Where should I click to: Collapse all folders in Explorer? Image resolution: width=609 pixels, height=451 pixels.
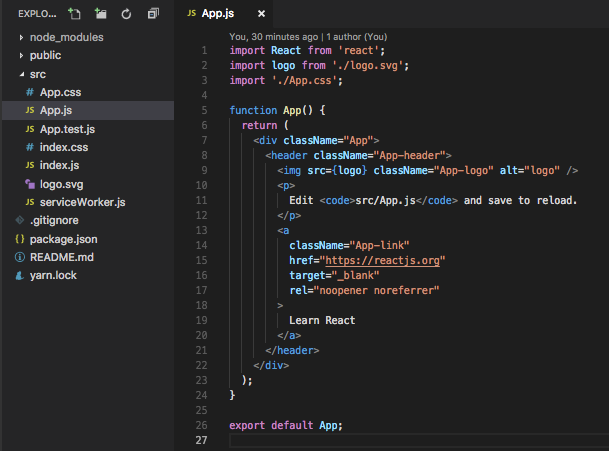point(153,14)
